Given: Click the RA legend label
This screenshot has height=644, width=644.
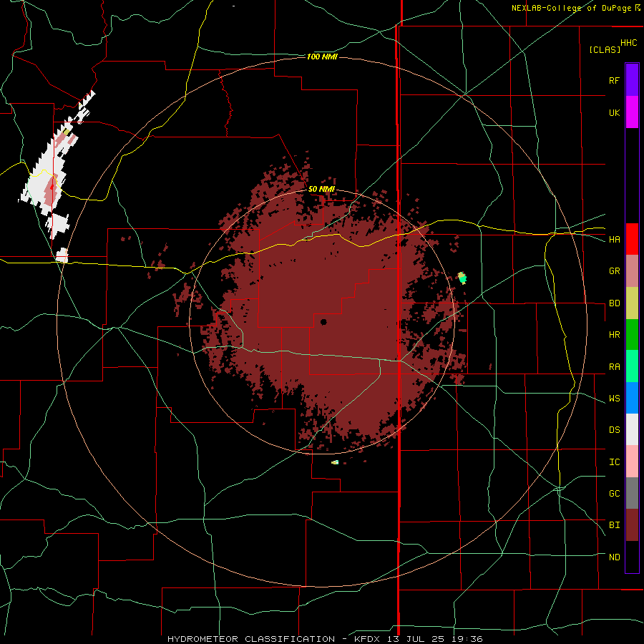Looking at the screenshot, I should (x=614, y=367).
